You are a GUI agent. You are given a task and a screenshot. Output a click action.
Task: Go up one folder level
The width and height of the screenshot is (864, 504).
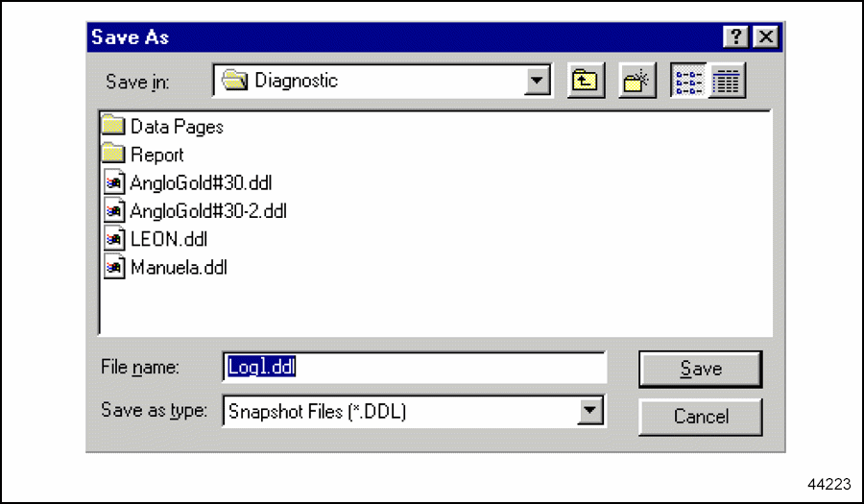[x=586, y=81]
